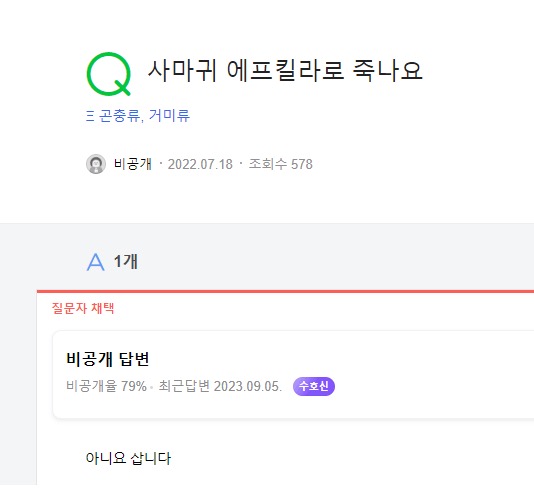Click the 질문자 채택 label
Screen dimensions: 534x503
coord(83,308)
